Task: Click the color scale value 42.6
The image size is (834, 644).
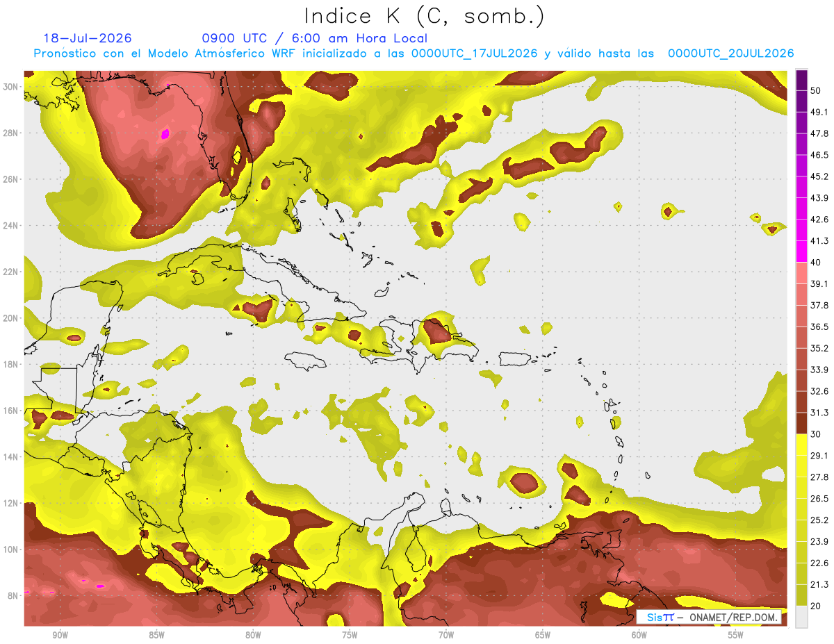Action: (x=819, y=220)
